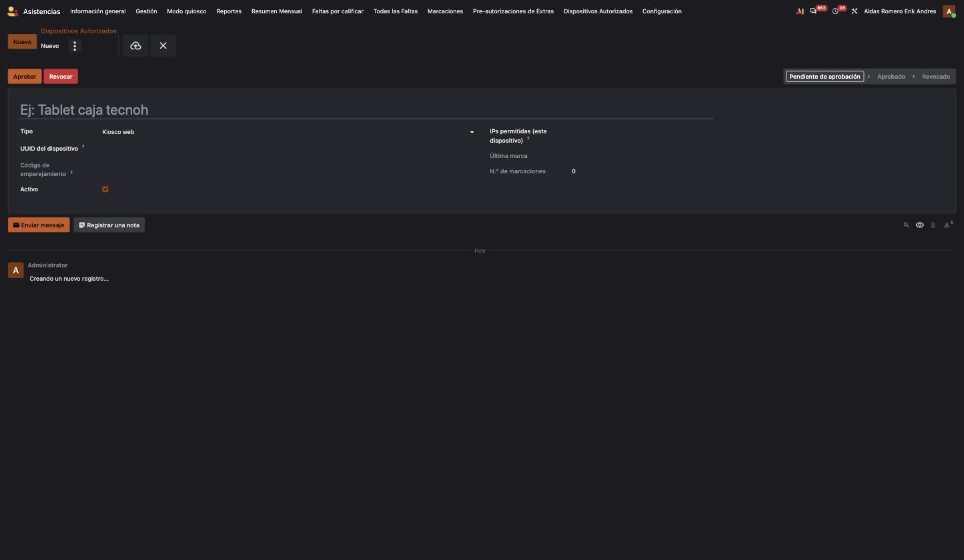Open the Resumen Mensual menu
This screenshot has height=560, width=964.
pyautogui.click(x=277, y=11)
